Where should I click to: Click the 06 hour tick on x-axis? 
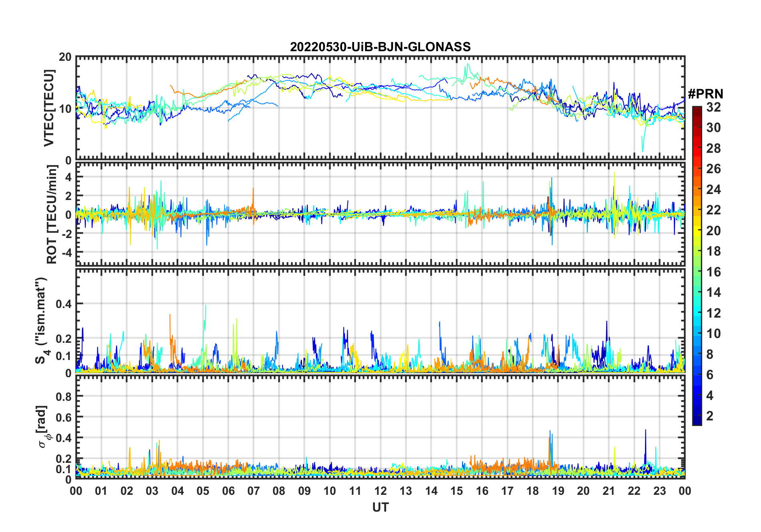(x=228, y=491)
